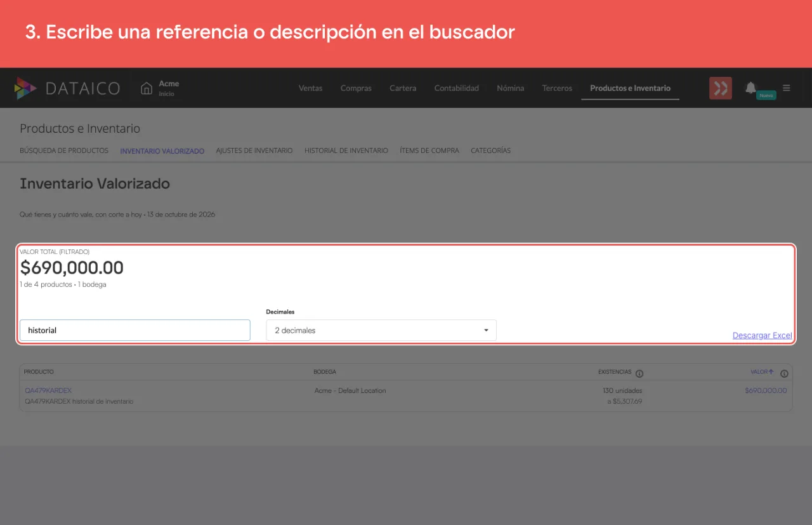Click the $690,000.00 value link in table
The image size is (812, 525).
click(x=766, y=390)
